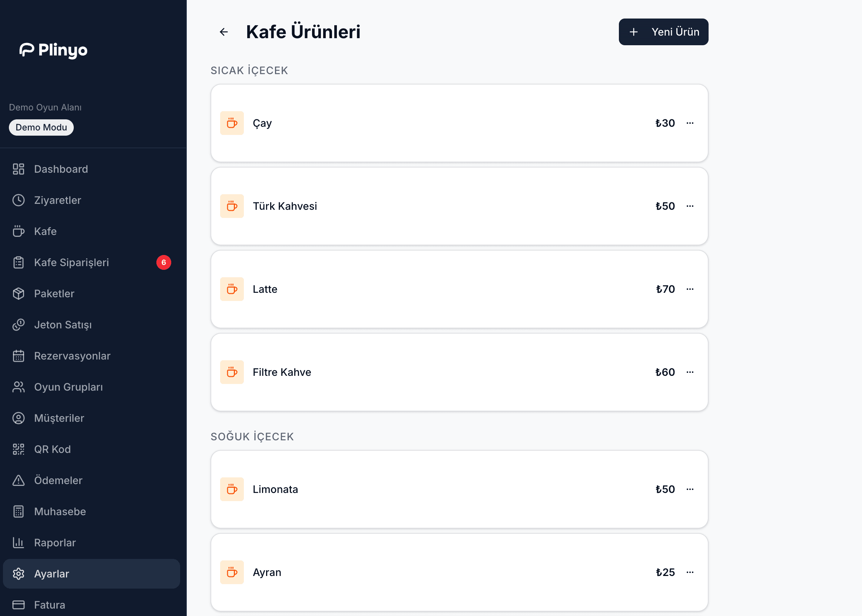
Task: Show the options menu for Limonata
Action: coord(690,489)
